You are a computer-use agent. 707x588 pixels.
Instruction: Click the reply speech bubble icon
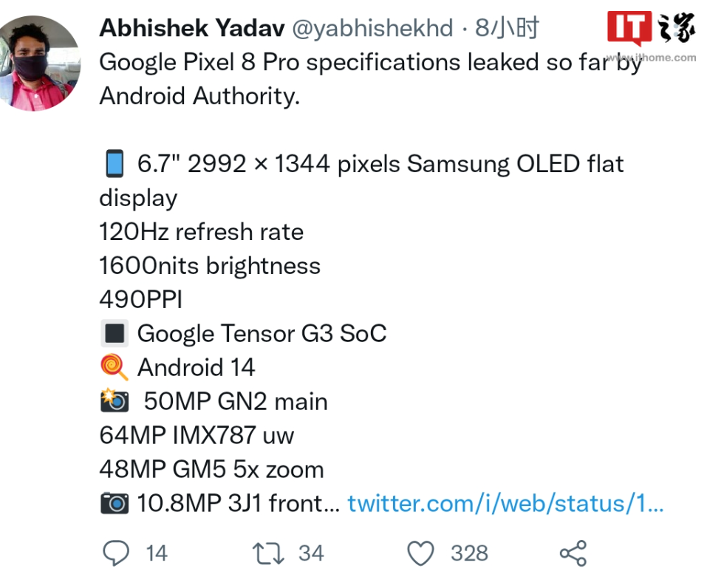click(116, 553)
